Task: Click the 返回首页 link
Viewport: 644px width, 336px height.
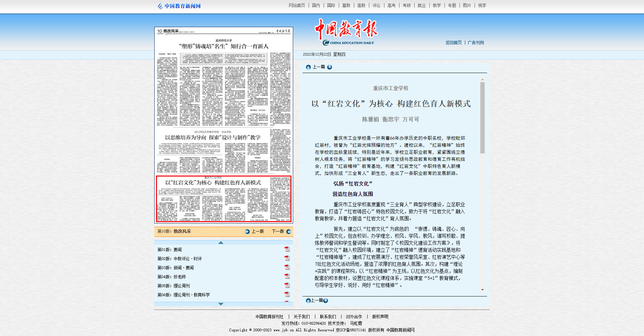Action: pos(453,43)
